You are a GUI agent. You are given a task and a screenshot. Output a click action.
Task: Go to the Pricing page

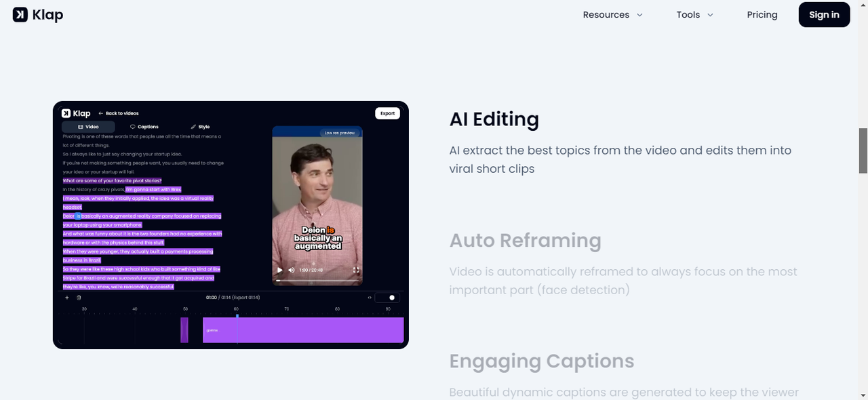point(762,15)
